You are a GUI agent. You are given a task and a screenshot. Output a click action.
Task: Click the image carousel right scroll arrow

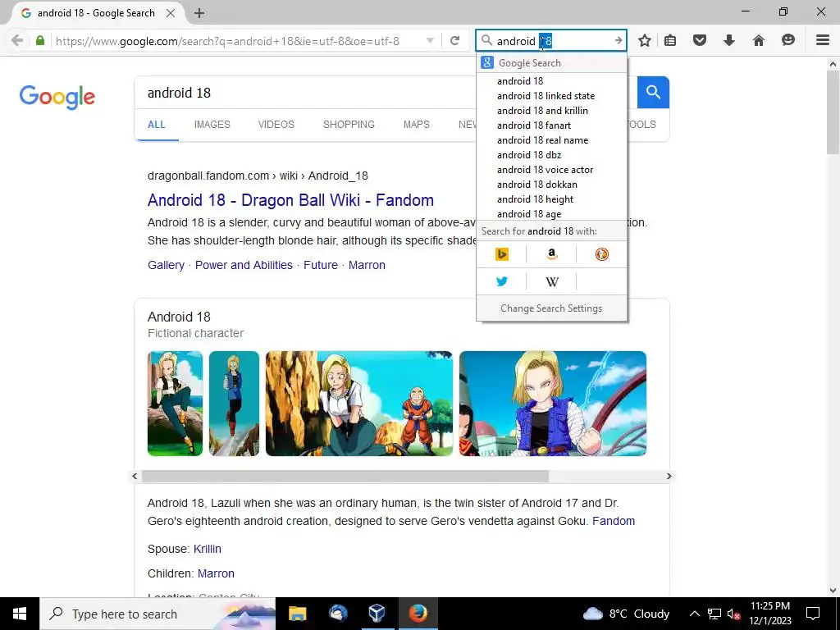pos(669,477)
